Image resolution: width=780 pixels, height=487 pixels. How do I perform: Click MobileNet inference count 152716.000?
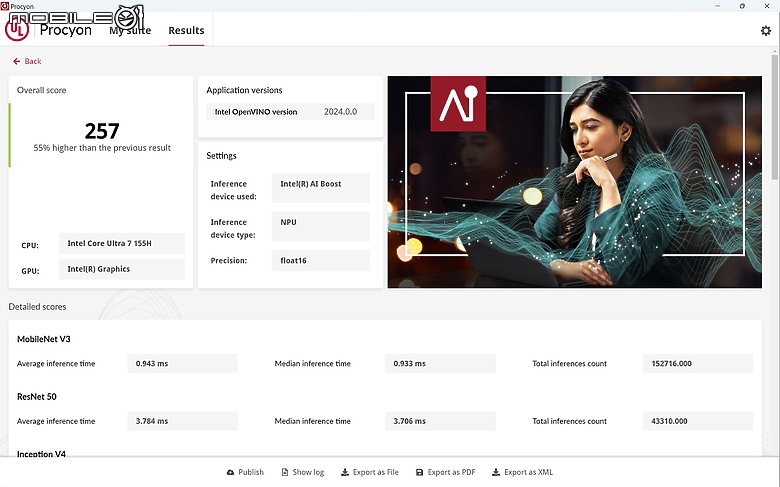[698, 364]
